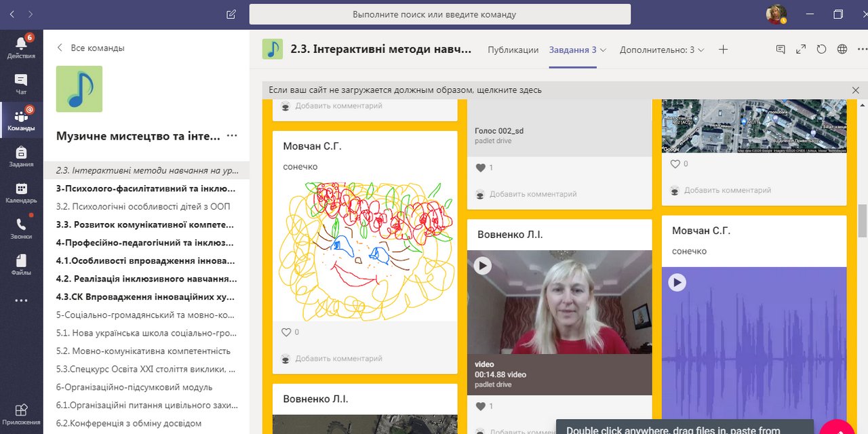
Task: Add a comment on the Голос 002_sd post
Action: tap(533, 194)
